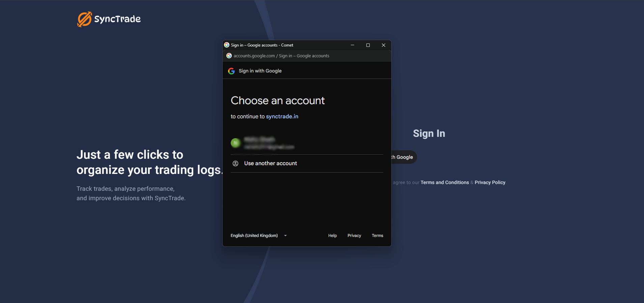Select the green account avatar
Image resolution: width=644 pixels, height=303 pixels.
(235, 143)
